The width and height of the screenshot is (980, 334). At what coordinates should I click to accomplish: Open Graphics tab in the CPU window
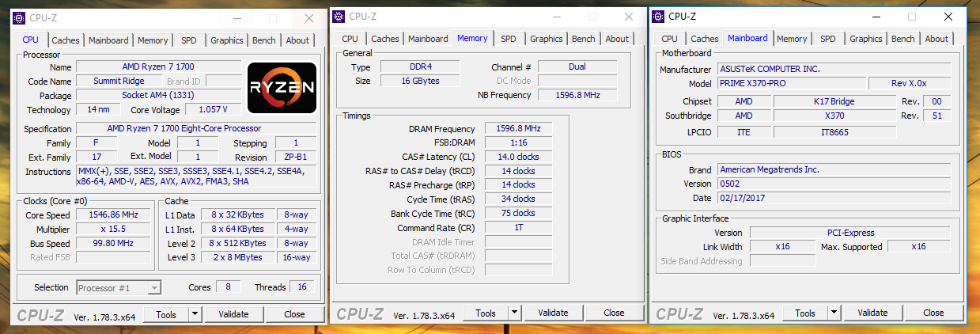coord(227,40)
